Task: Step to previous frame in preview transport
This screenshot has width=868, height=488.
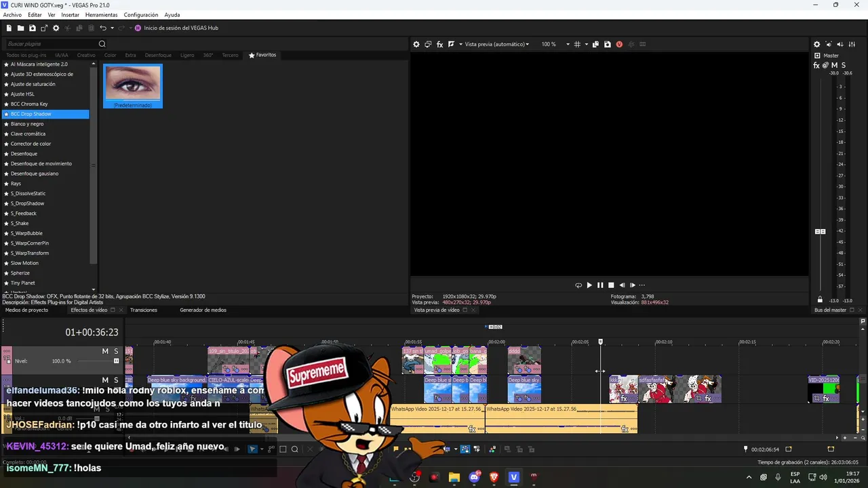Action: [x=622, y=285]
